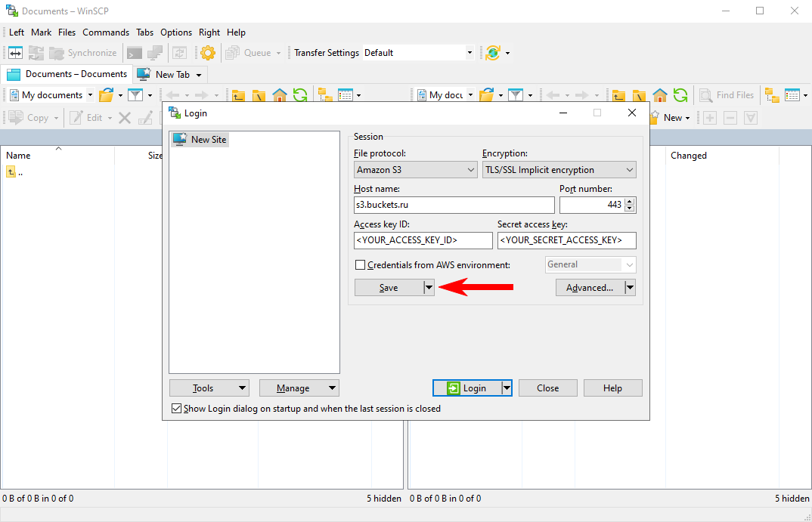The image size is (812, 522).
Task: Click the minus icon in right panel toolbar
Action: [x=730, y=118]
